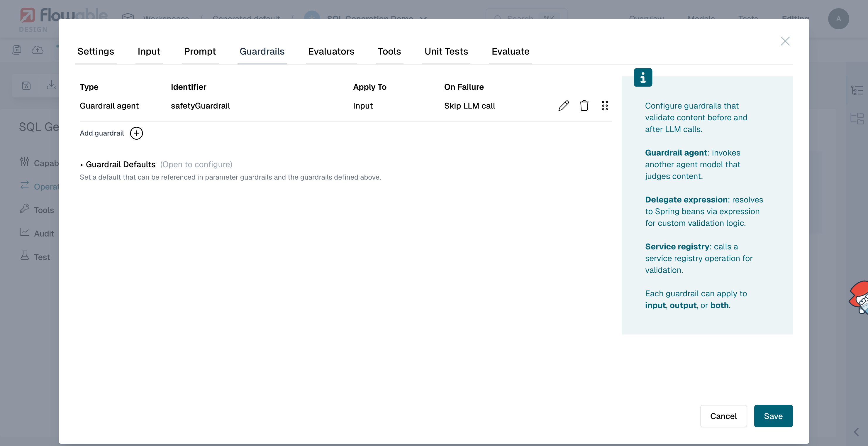The height and width of the screenshot is (446, 868).
Task: Click the Cancel button
Action: [x=723, y=416]
